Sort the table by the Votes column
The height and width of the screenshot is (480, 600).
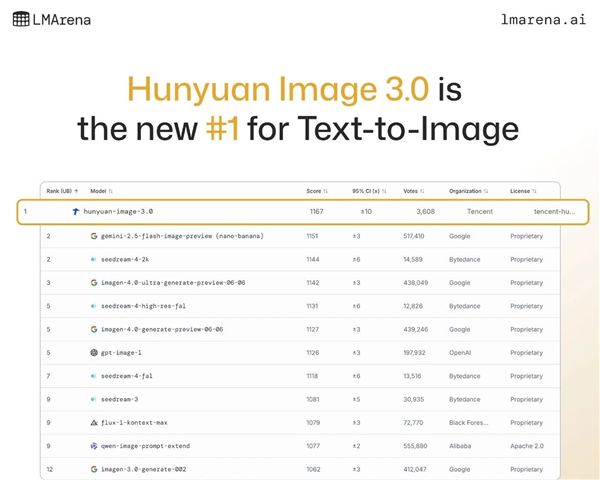414,191
